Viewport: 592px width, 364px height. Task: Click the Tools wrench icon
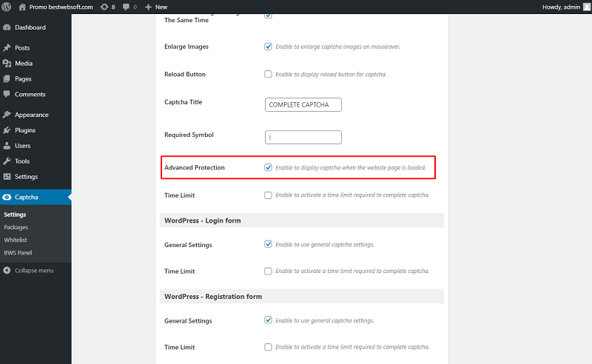coord(7,161)
